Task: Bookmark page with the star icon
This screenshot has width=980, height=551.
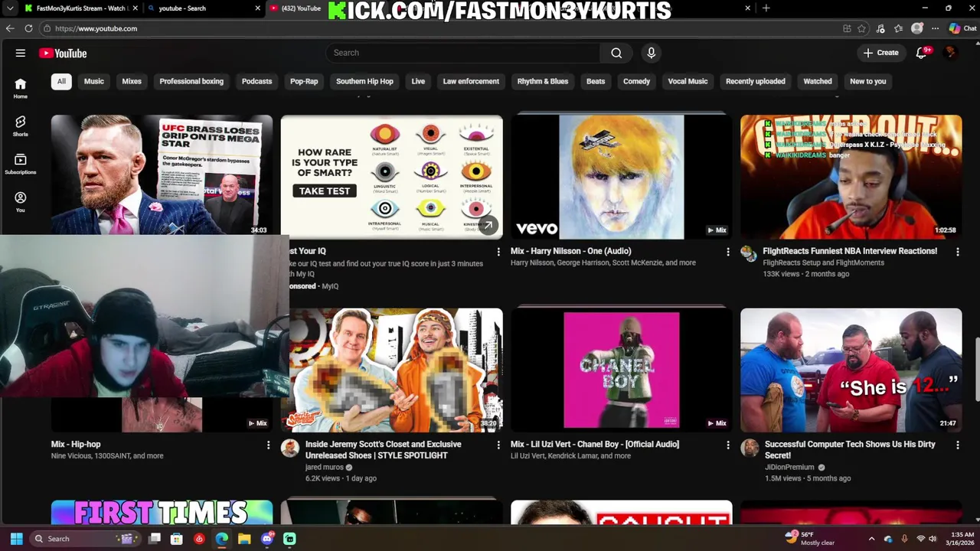Action: [x=862, y=28]
